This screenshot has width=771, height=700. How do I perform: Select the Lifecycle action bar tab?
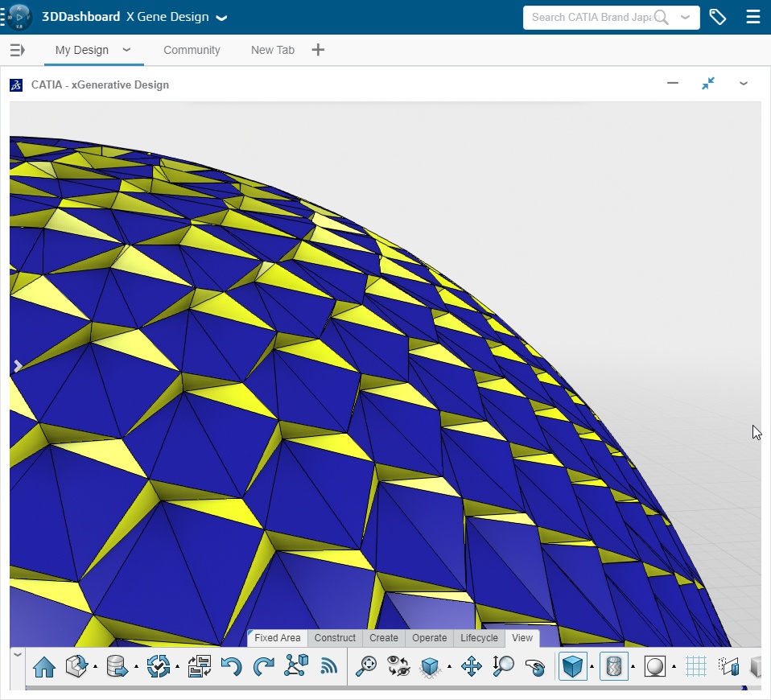tap(479, 638)
